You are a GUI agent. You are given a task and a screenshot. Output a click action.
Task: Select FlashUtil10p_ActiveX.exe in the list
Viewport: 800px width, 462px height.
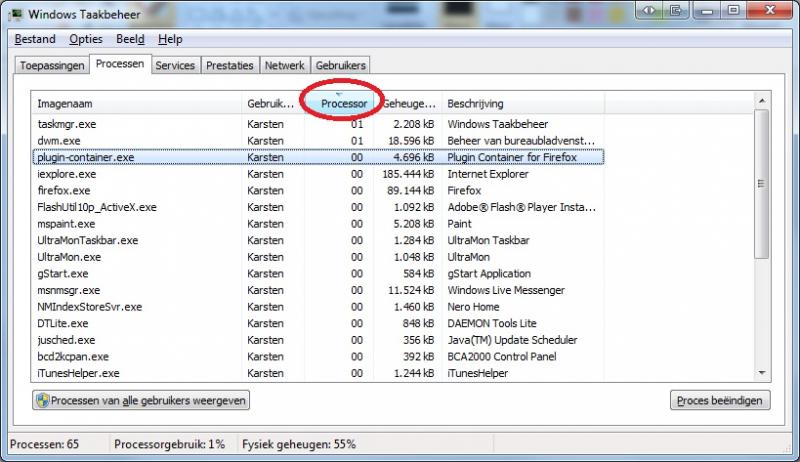(x=318, y=207)
